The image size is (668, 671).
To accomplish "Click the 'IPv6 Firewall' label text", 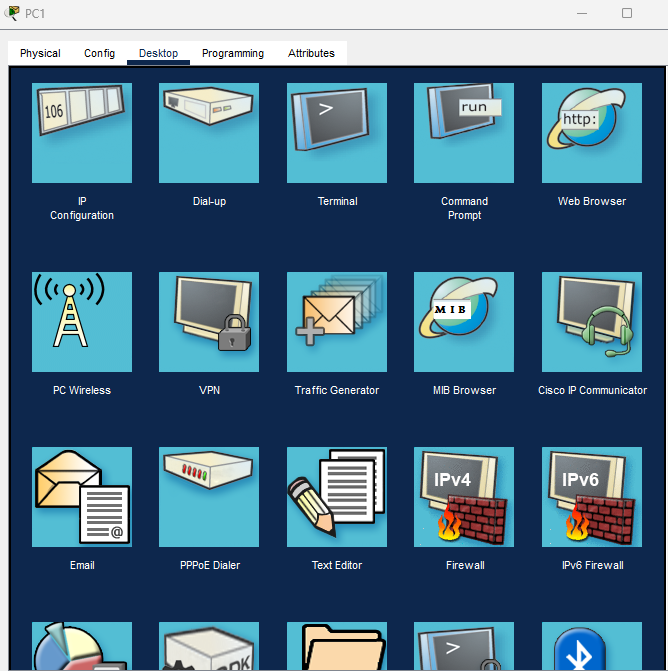I will [x=592, y=565].
